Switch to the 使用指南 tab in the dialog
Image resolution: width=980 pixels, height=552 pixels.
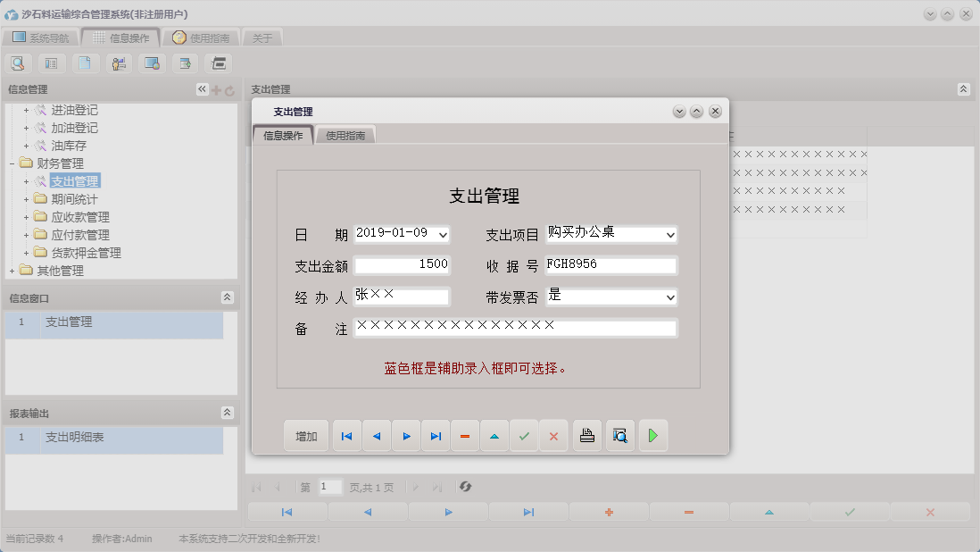347,135
